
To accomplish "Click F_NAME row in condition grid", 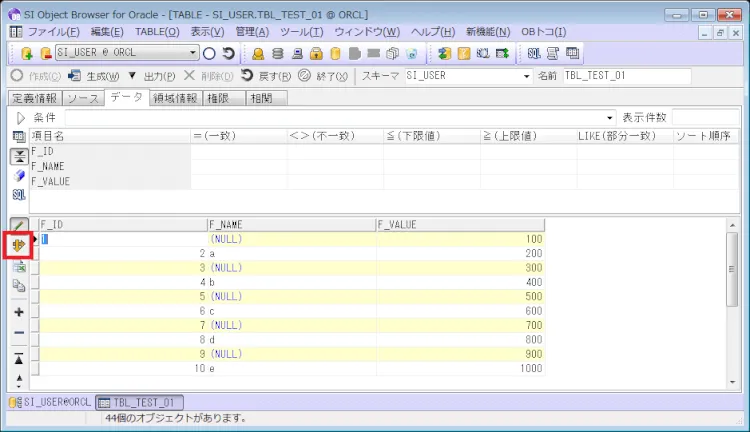I will coord(385,166).
